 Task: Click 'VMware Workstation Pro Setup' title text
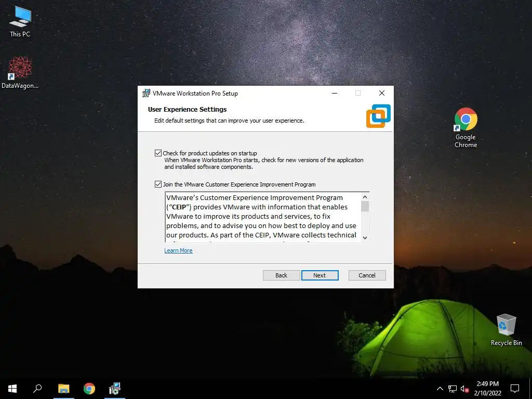pos(195,94)
